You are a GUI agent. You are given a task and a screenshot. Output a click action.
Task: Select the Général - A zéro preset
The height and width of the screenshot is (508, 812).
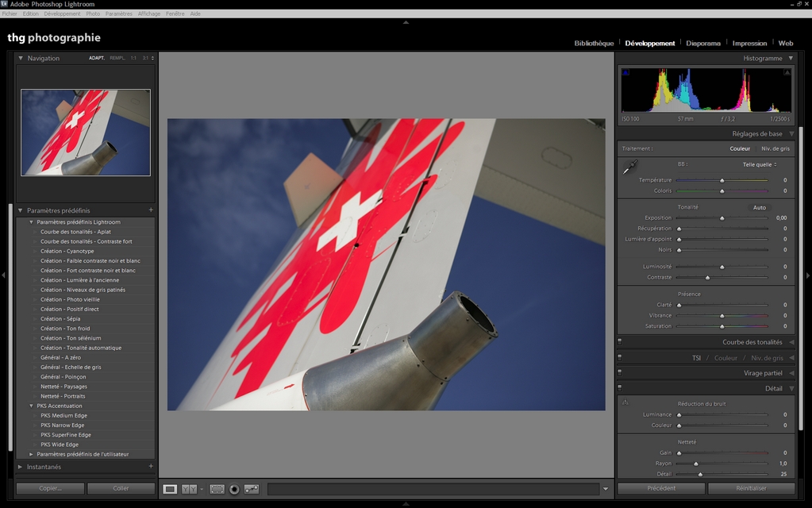click(60, 358)
